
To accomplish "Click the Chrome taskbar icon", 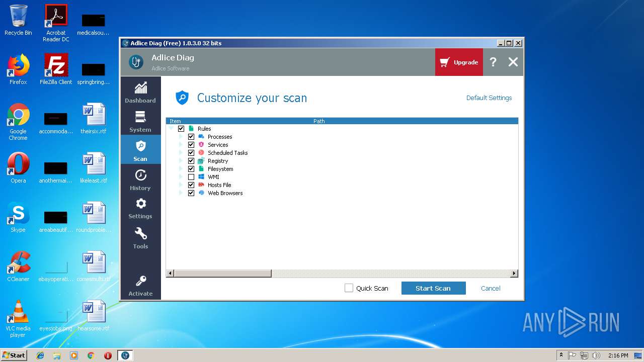I will coord(91,355).
